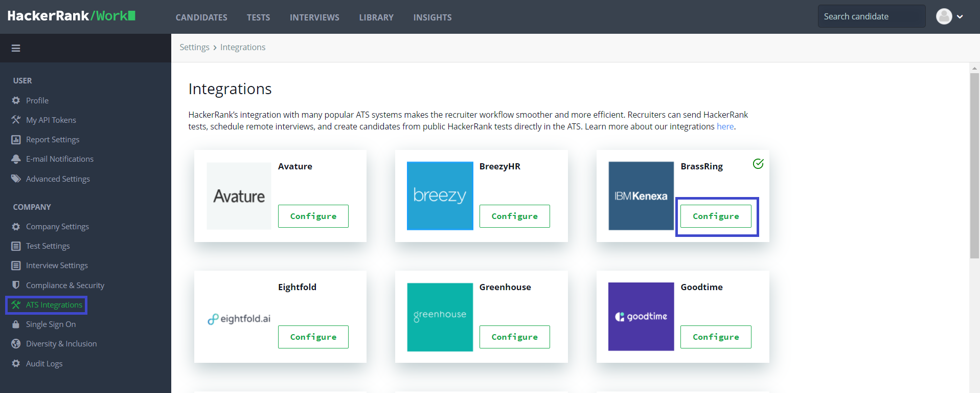
Task: Select ATS Integrations in sidebar
Action: 54,305
